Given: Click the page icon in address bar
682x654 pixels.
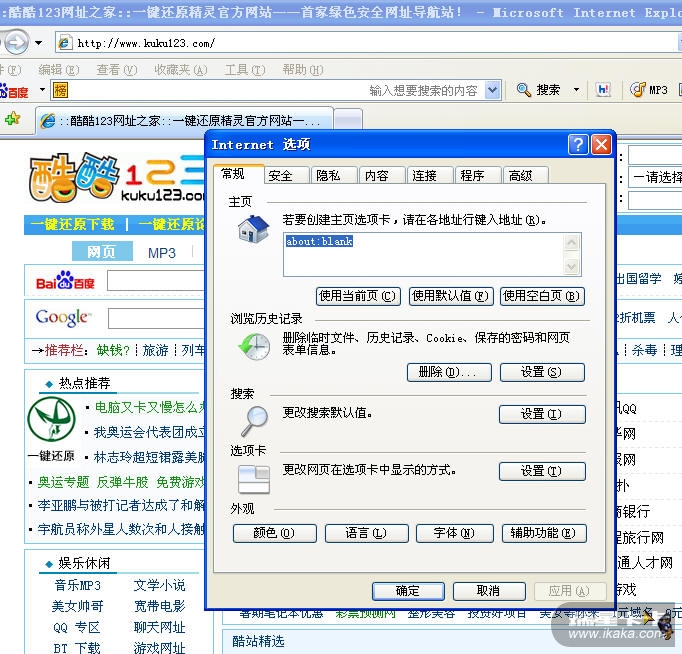Looking at the screenshot, I should point(65,43).
